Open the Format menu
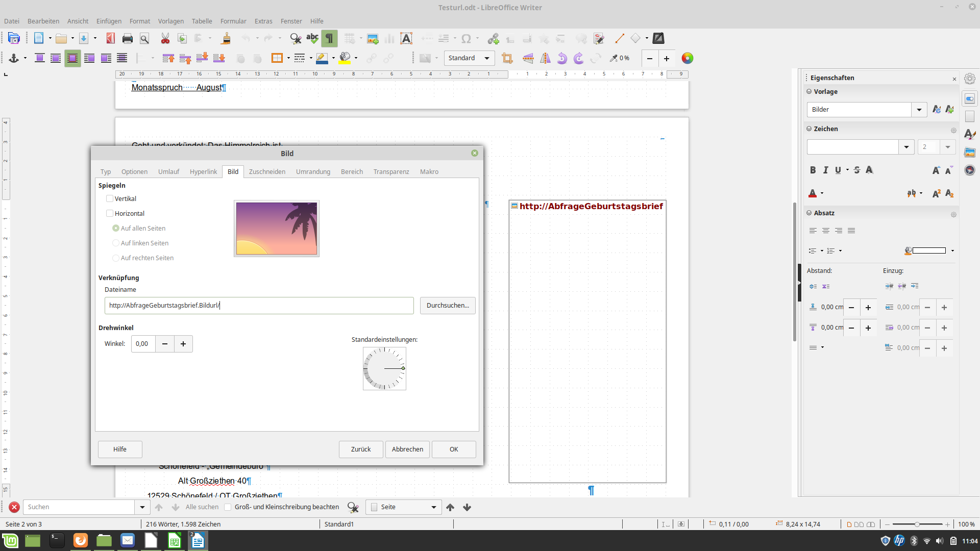980x551 pixels. tap(140, 21)
